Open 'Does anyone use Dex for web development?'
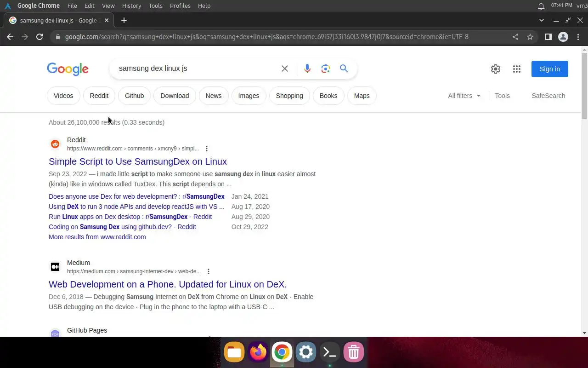Image resolution: width=588 pixels, height=368 pixels. 136,196
